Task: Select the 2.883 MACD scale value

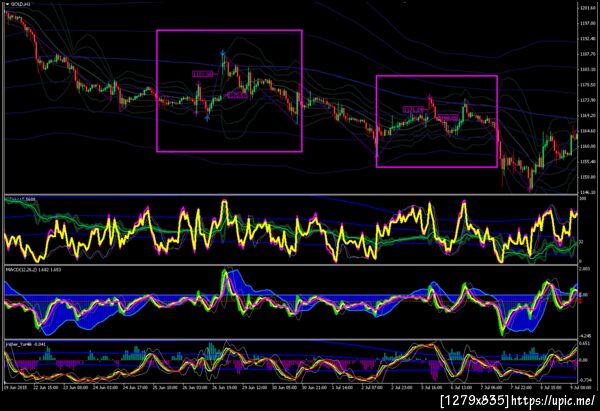Action: [x=584, y=269]
